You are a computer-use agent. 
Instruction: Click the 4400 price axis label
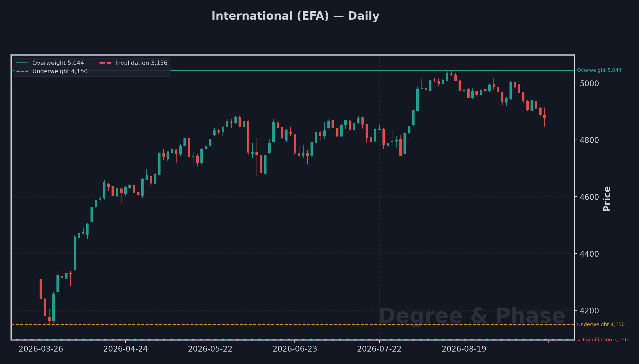click(589, 254)
